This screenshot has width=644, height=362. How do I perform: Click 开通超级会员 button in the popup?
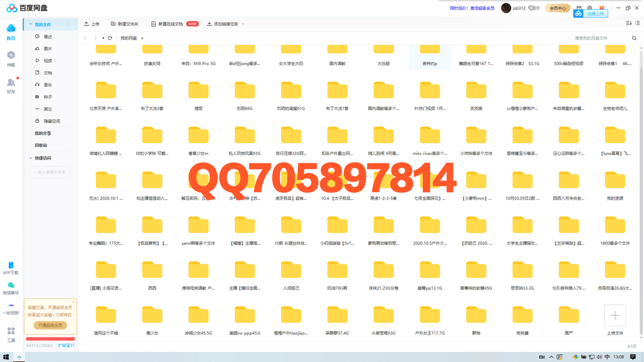point(50,325)
